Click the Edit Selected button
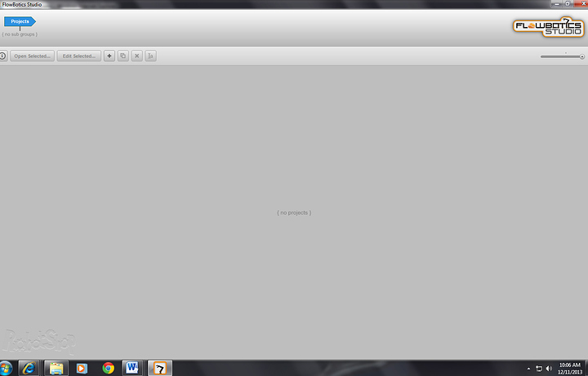 pos(78,56)
